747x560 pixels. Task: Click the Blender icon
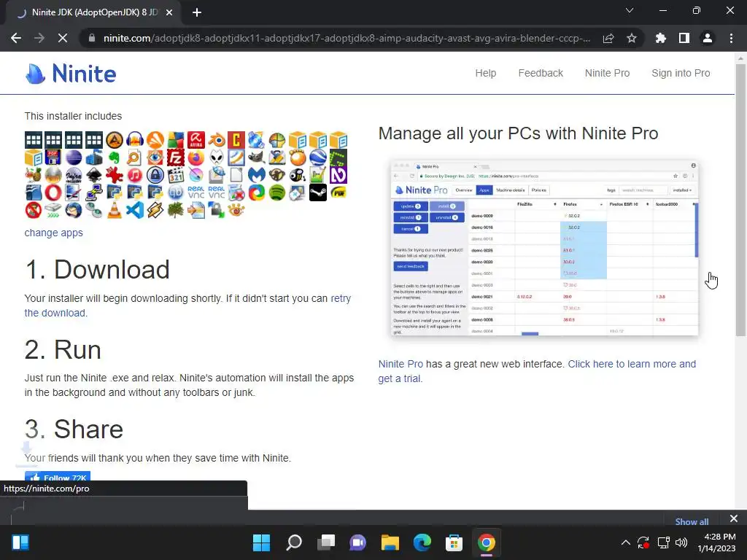click(216, 140)
